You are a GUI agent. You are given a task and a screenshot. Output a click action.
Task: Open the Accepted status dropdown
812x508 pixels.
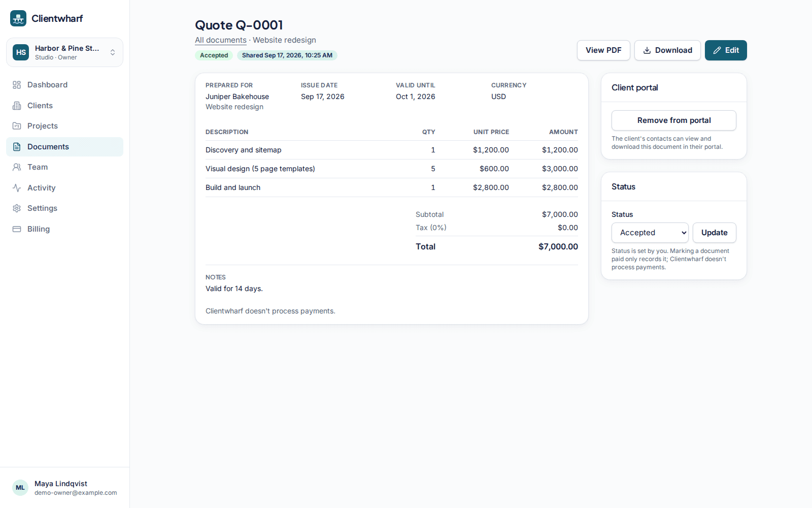(x=650, y=233)
